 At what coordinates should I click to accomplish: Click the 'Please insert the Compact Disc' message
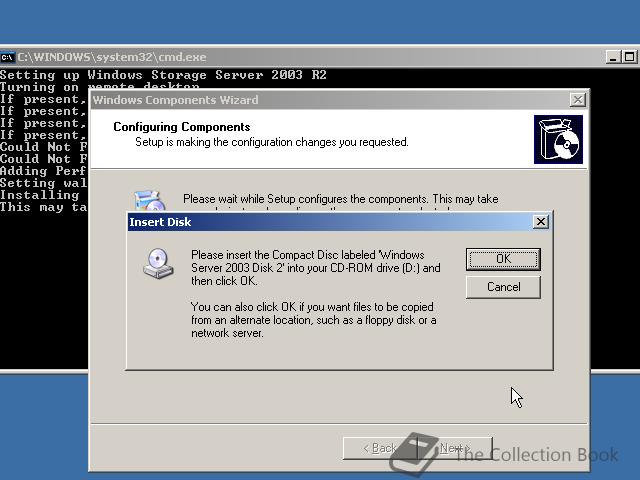[x=316, y=268]
